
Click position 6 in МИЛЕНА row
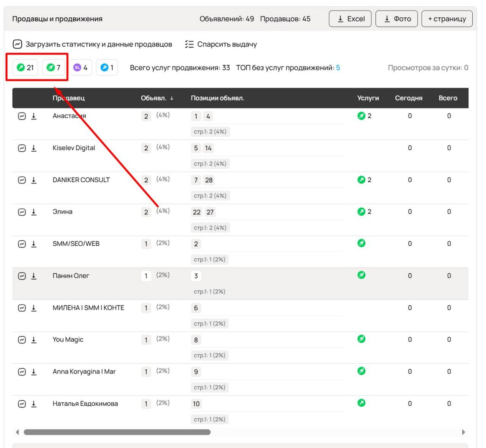pos(196,308)
